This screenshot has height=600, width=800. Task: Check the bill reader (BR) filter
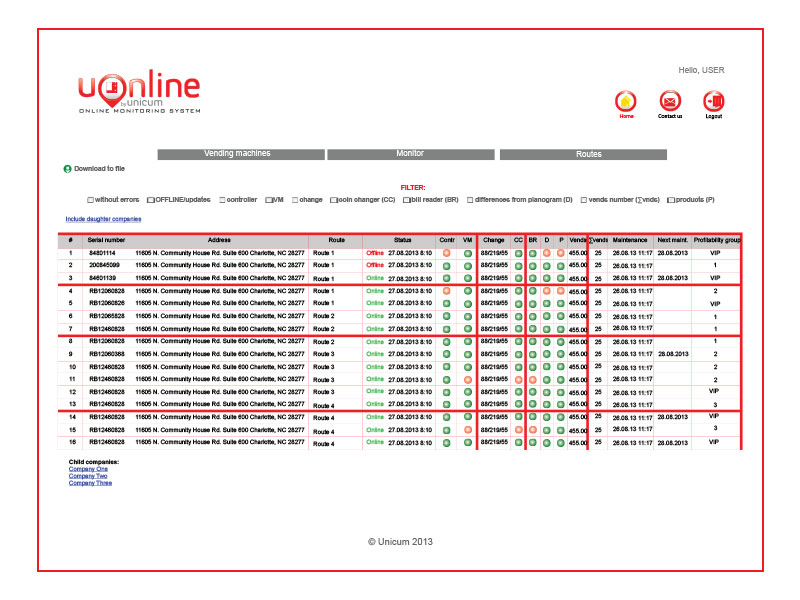tap(405, 200)
